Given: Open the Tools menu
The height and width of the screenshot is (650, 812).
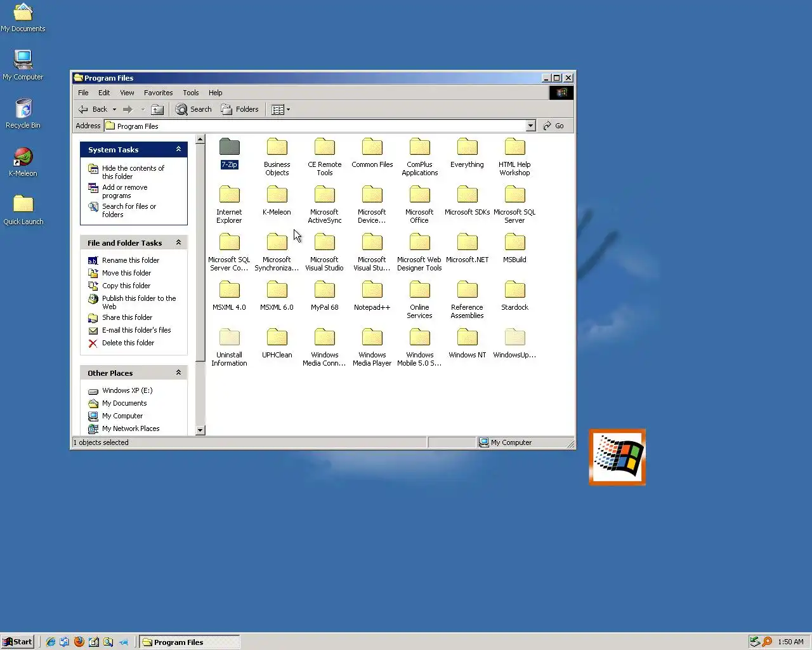Looking at the screenshot, I should (x=190, y=93).
